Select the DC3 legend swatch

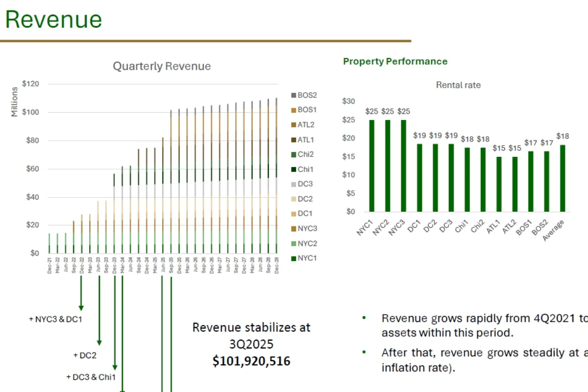(x=294, y=184)
